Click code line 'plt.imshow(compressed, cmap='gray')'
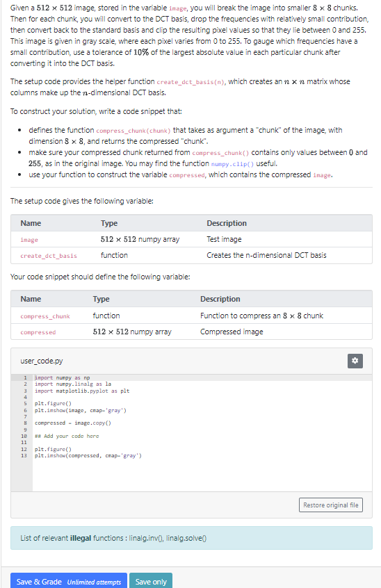This screenshot has height=588, width=381. tap(88, 456)
